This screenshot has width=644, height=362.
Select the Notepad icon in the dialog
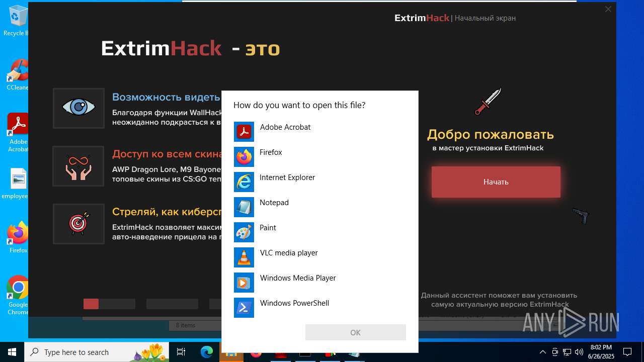[x=244, y=207]
